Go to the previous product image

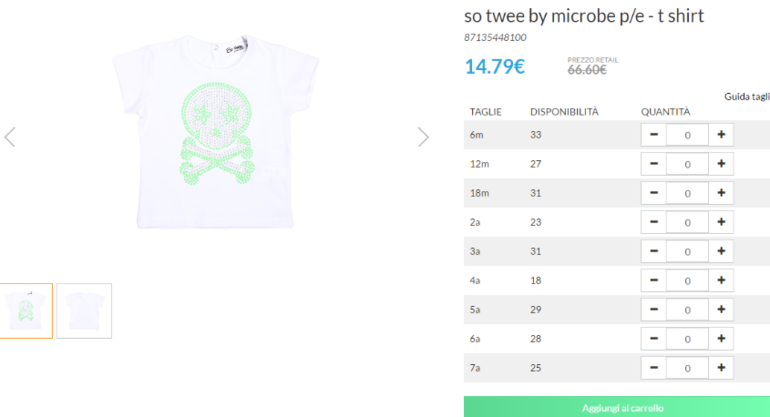click(10, 137)
